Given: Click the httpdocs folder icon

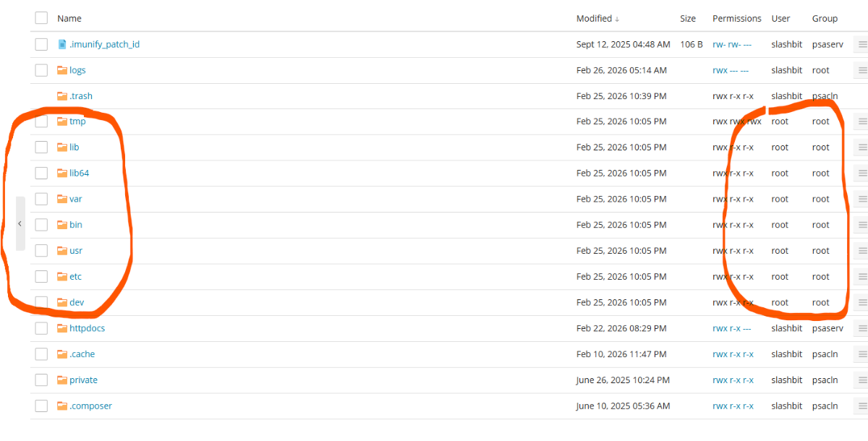Looking at the screenshot, I should [x=62, y=328].
